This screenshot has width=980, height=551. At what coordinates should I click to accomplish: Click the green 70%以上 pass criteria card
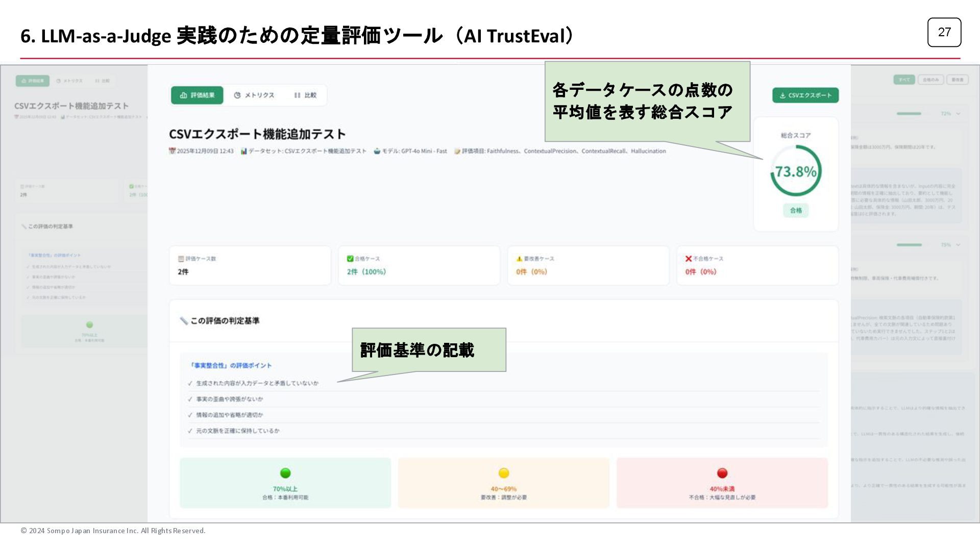[285, 483]
